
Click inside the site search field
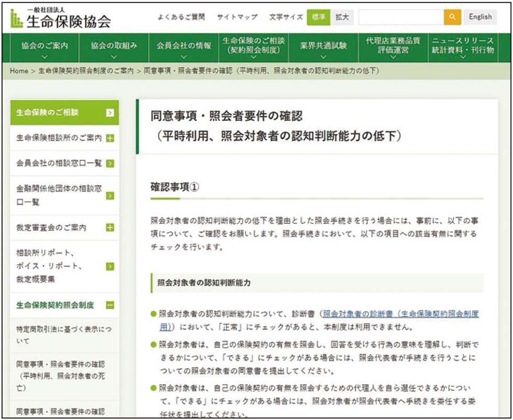(x=400, y=17)
